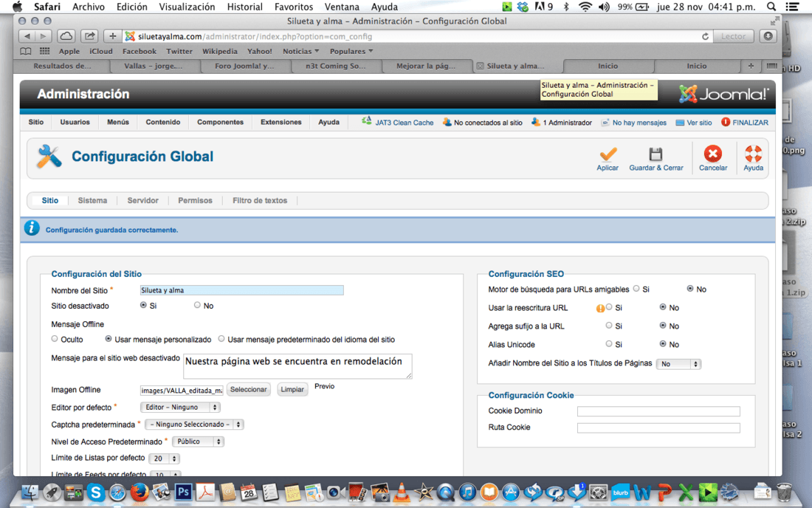Click the Safari back arrow
The image size is (812, 508).
(x=27, y=36)
